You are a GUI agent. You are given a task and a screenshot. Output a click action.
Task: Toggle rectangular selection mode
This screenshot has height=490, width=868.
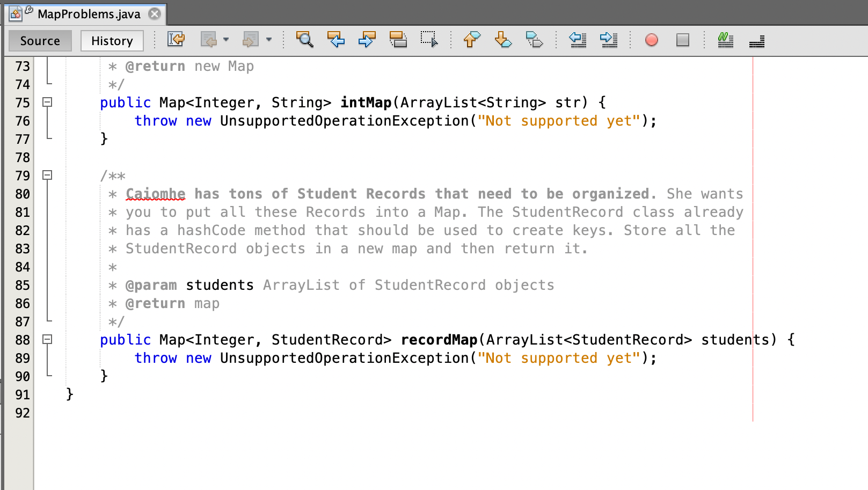tap(429, 40)
